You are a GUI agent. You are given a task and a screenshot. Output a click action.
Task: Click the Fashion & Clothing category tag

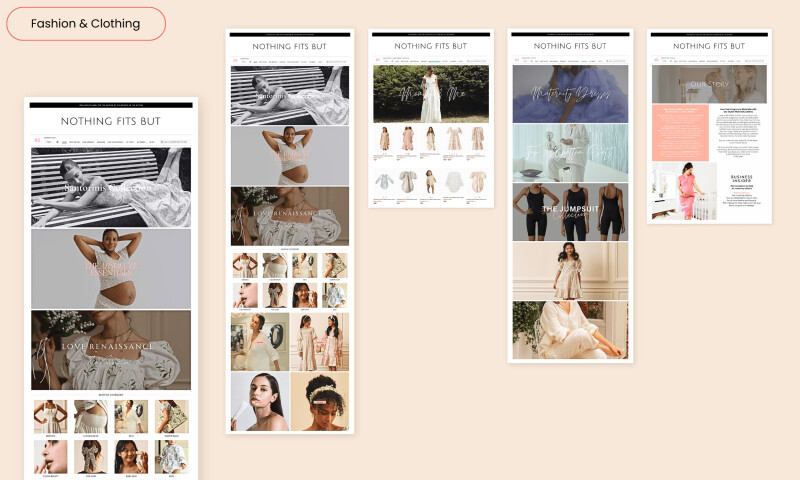(85, 24)
